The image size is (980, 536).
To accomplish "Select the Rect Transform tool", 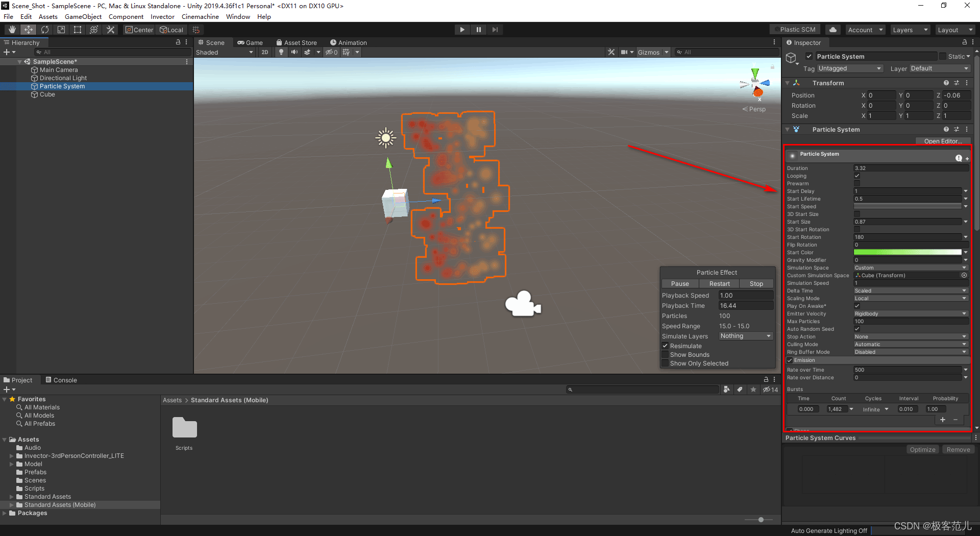I will (x=78, y=30).
